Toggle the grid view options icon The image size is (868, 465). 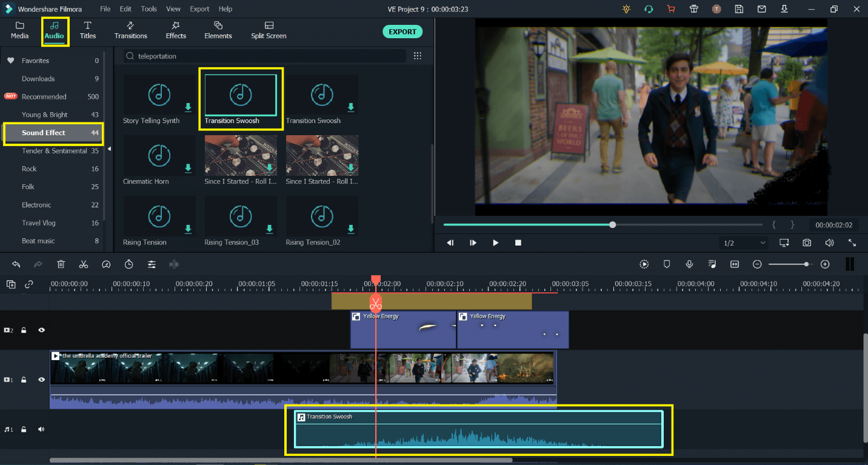pyautogui.click(x=418, y=56)
